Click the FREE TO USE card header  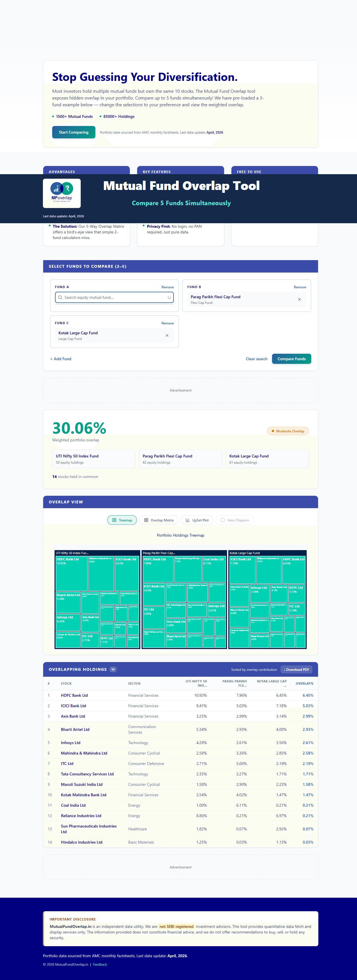coord(275,171)
